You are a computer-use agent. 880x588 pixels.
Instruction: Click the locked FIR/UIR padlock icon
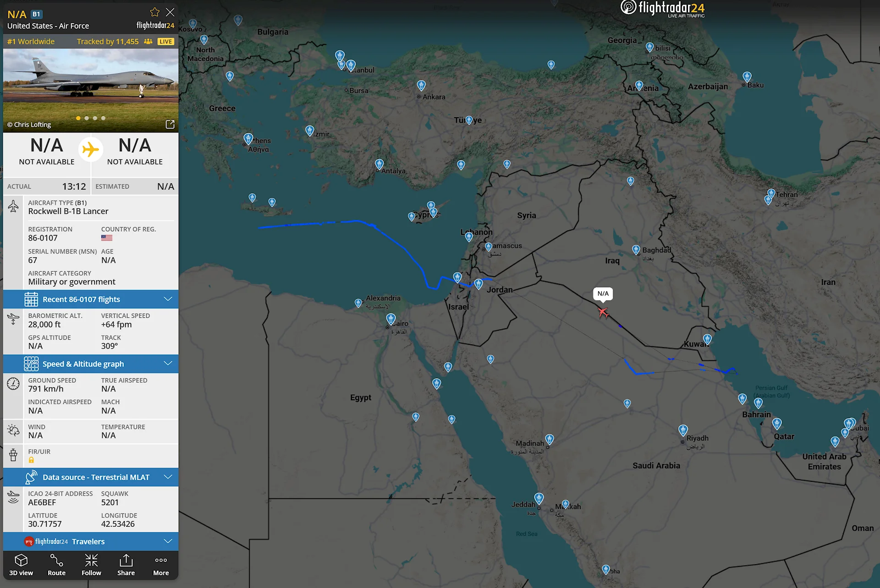tap(31, 460)
